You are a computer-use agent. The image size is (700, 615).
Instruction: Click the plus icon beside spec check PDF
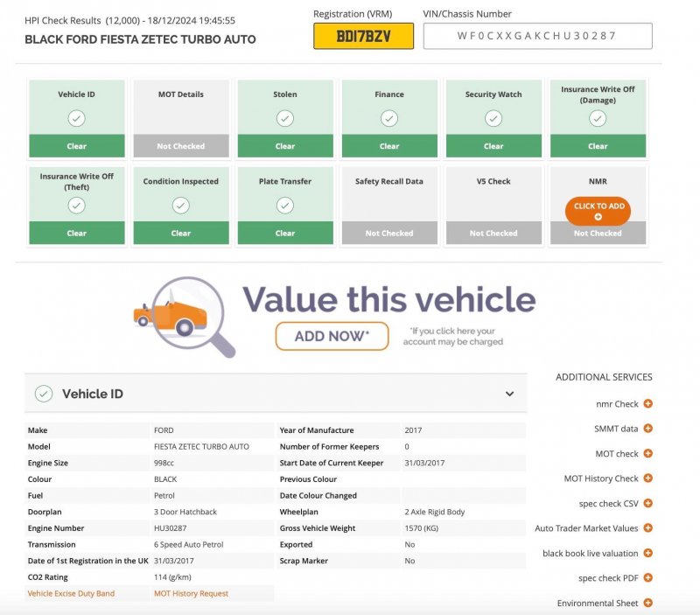tap(647, 577)
